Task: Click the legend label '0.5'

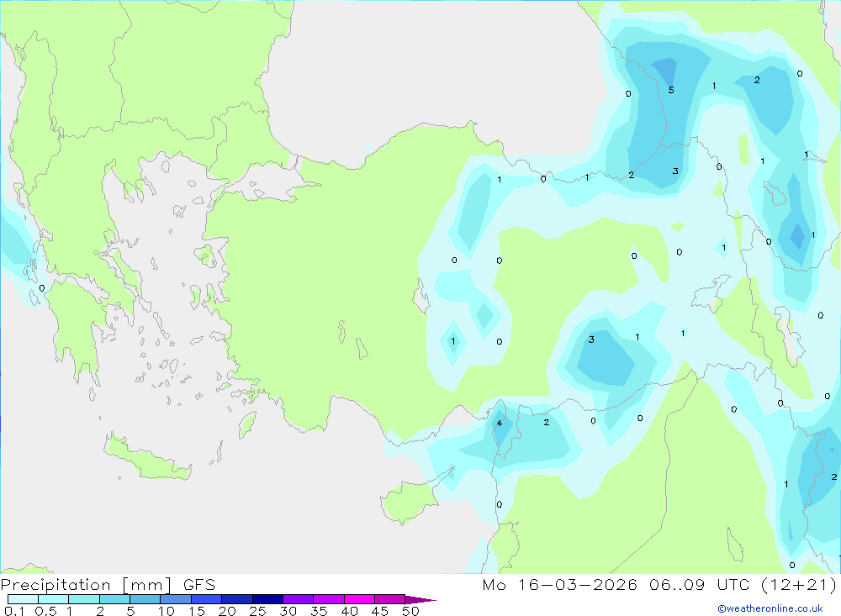Action: tap(45, 611)
